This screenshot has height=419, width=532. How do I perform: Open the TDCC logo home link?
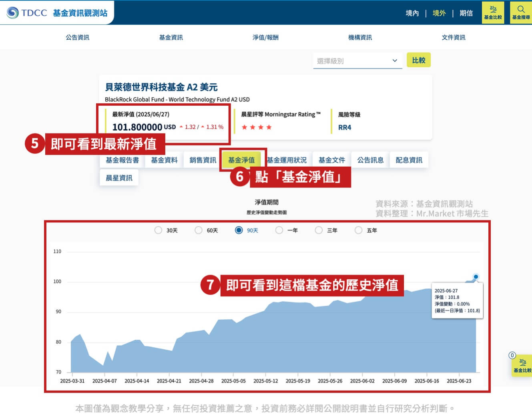click(57, 13)
